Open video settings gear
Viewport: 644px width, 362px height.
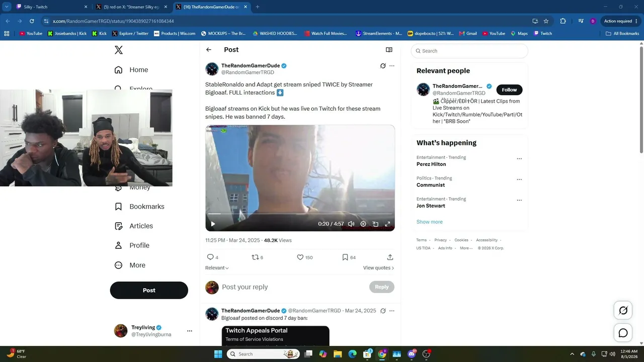tap(363, 224)
